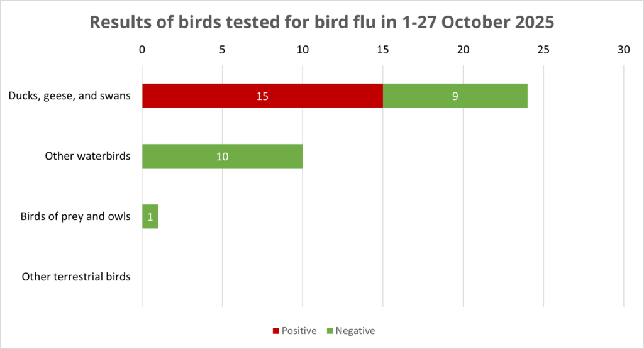Click the Ducks, geese, and swans label
The width and height of the screenshot is (644, 349).
coord(69,96)
